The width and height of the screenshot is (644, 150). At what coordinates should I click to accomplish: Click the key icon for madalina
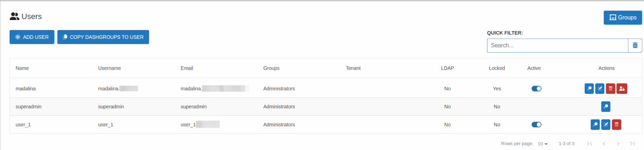[x=589, y=88]
